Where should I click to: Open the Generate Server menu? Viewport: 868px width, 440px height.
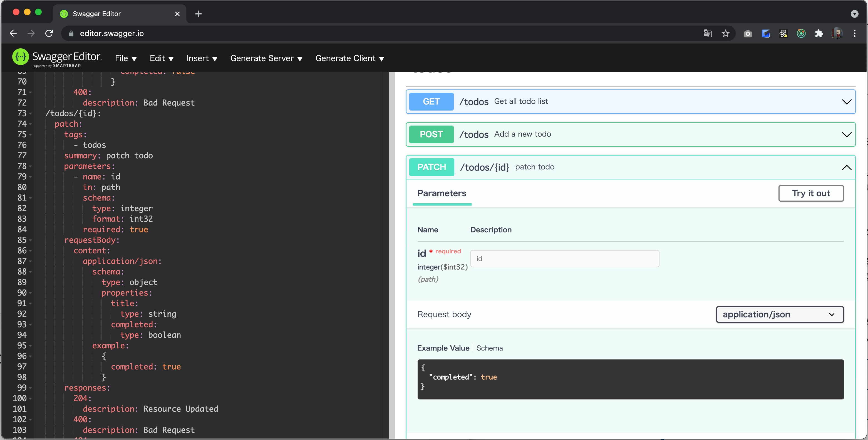pos(266,58)
